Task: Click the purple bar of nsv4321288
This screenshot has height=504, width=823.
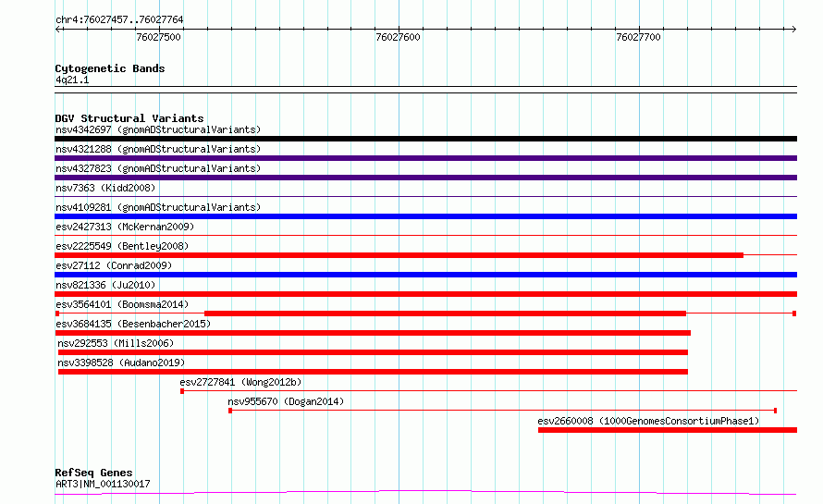Action: click(425, 158)
